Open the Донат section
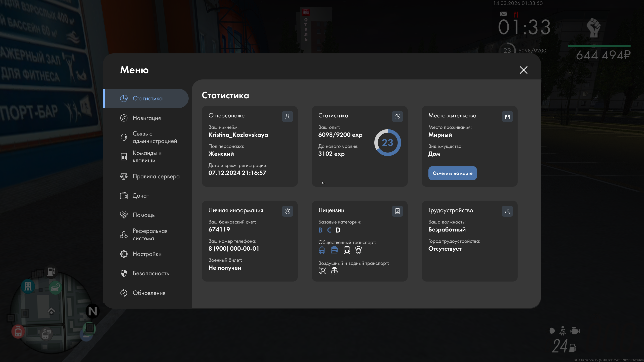The image size is (644, 362). pos(141,196)
